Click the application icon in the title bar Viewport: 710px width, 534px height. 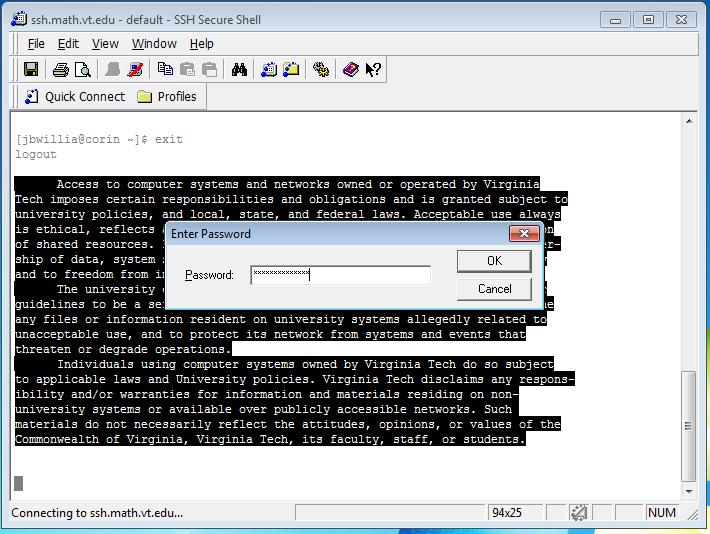pyautogui.click(x=19, y=19)
